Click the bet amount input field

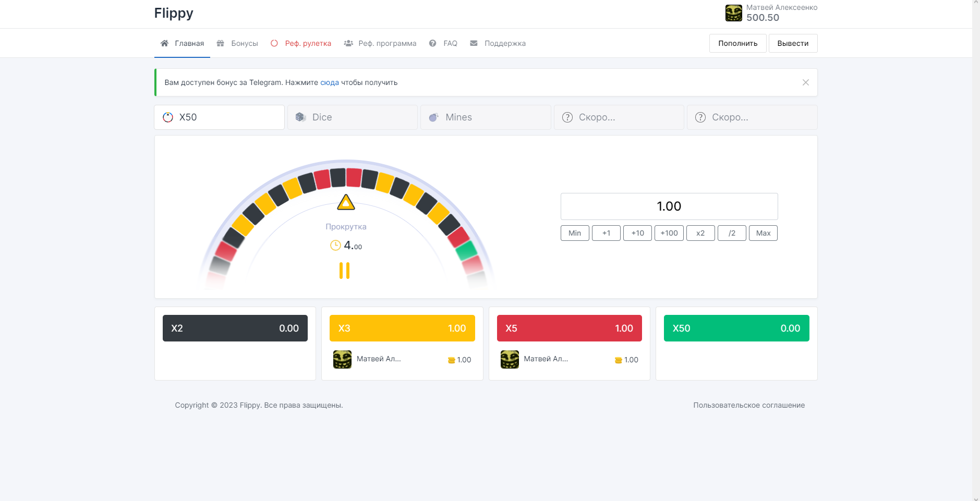click(x=669, y=206)
